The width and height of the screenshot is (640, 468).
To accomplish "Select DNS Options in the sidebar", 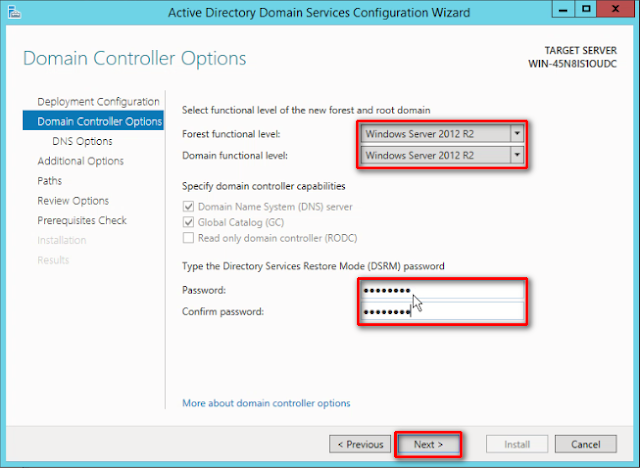I will pos(82,141).
